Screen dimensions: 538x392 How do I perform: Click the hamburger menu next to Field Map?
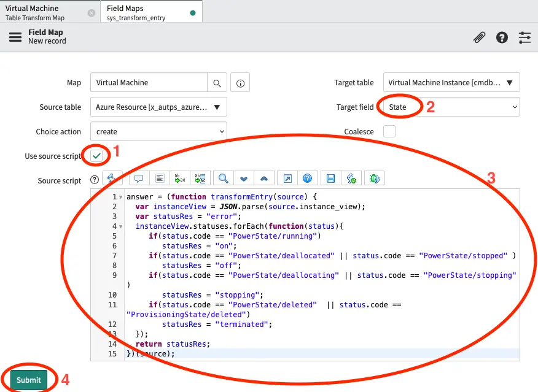(15, 37)
